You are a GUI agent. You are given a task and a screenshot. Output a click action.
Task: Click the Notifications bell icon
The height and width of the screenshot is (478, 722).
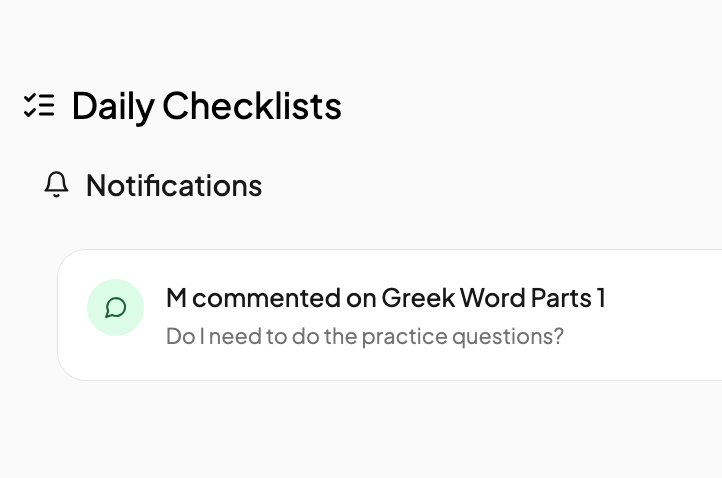coord(57,185)
